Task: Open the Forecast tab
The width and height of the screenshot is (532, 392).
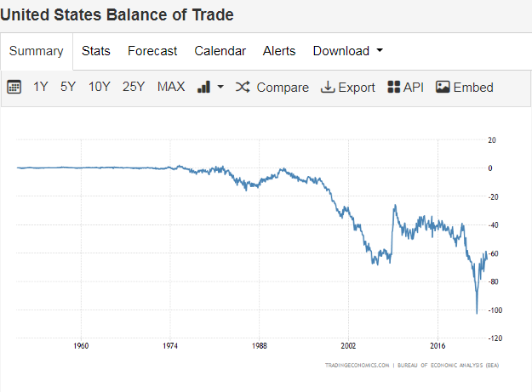Action: tap(152, 51)
